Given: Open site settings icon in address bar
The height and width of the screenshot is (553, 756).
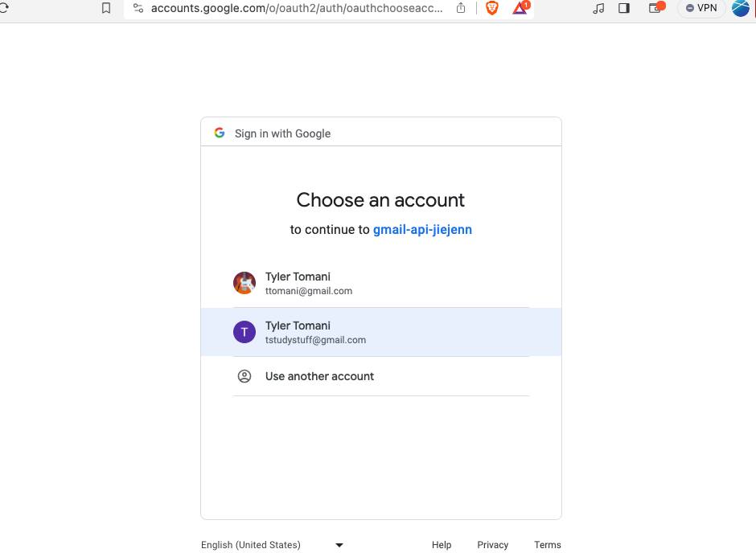Looking at the screenshot, I should point(138,8).
